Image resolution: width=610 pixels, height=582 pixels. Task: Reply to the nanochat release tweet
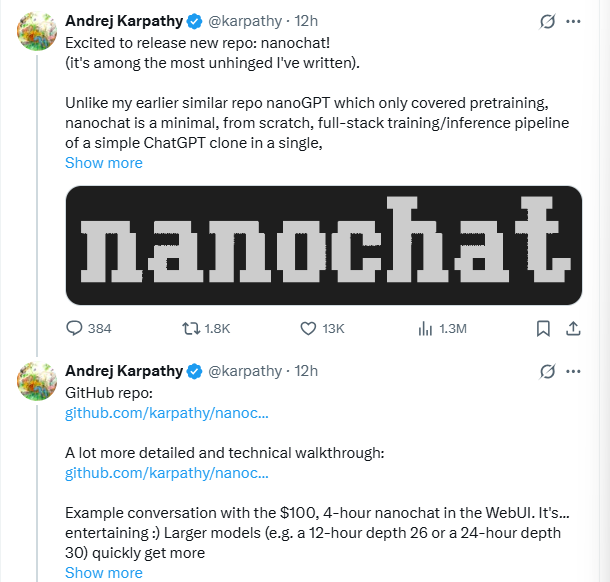click(x=75, y=328)
